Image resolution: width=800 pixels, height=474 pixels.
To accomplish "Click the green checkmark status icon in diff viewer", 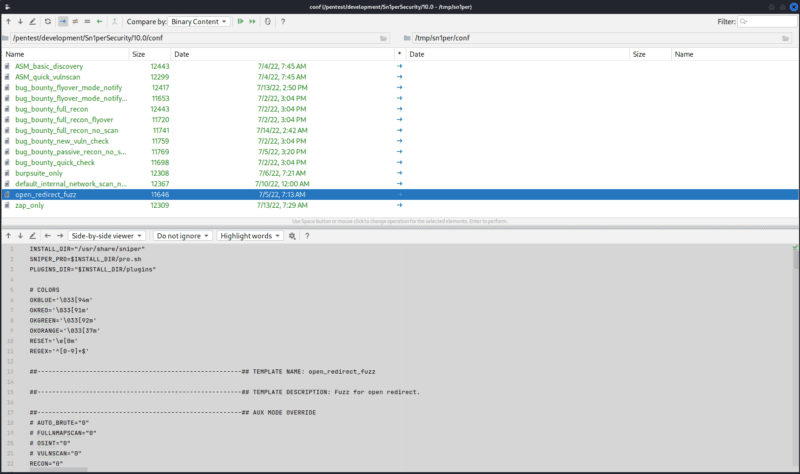I will pyautogui.click(x=795, y=248).
